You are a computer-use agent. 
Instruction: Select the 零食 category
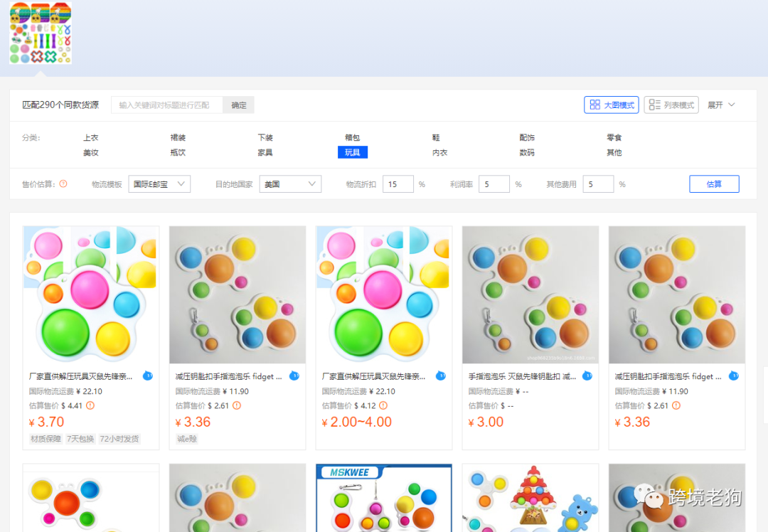[614, 138]
